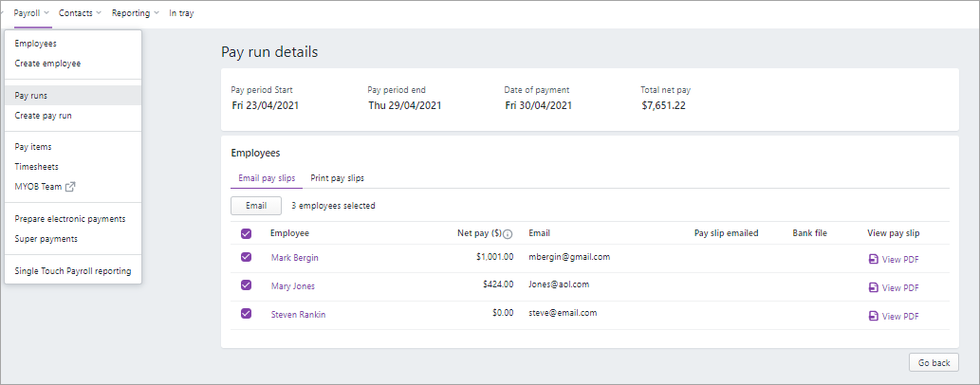Expand the Contacts dropdown menu
This screenshot has width=980, height=385.
tap(80, 13)
